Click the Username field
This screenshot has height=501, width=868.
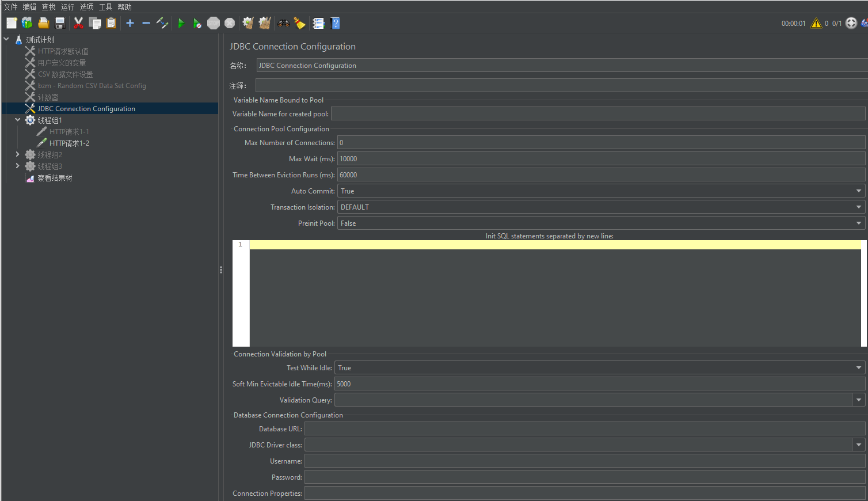point(585,461)
